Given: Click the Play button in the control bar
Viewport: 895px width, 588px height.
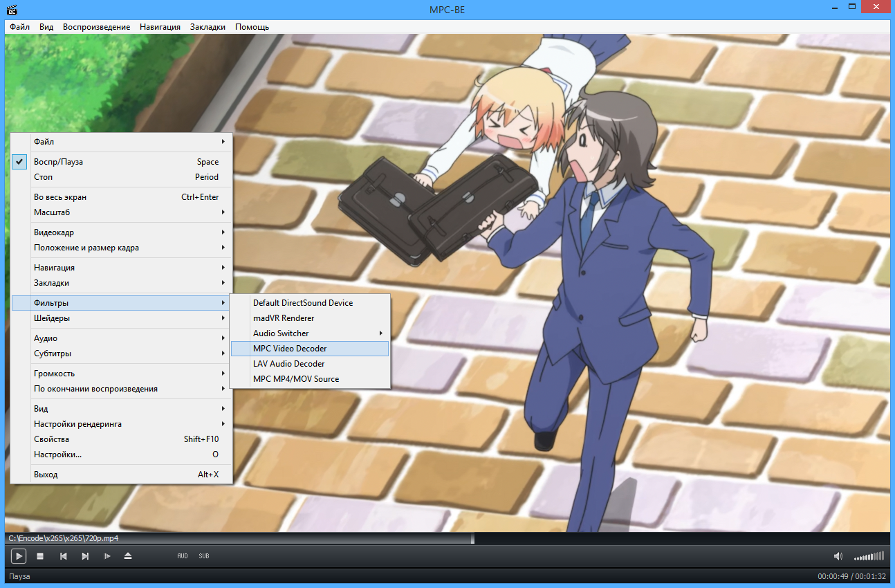Looking at the screenshot, I should pyautogui.click(x=19, y=555).
